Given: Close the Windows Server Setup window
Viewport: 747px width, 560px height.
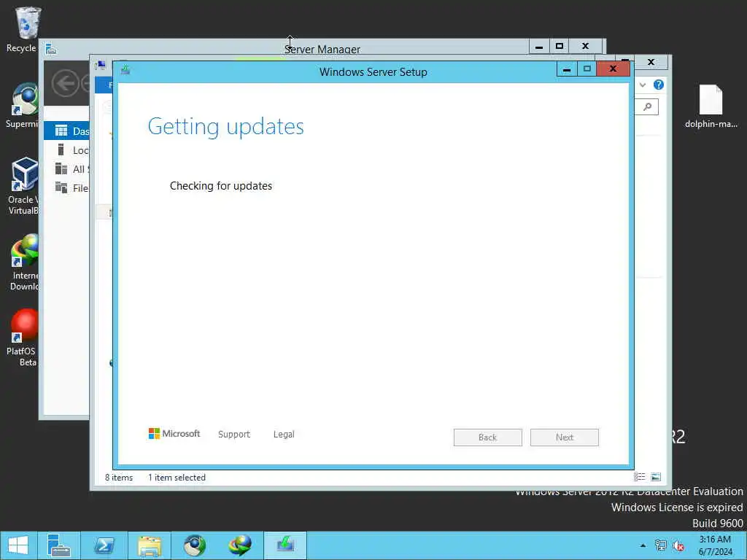Looking at the screenshot, I should 613,69.
